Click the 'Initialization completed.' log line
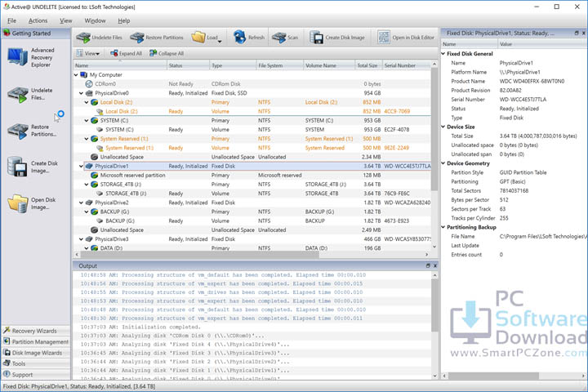 coord(161,327)
